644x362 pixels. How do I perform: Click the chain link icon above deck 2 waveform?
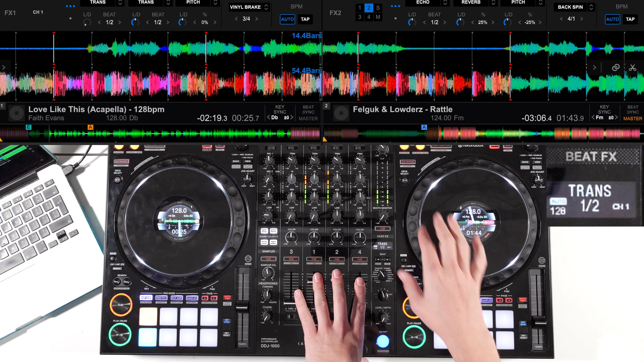coord(615,67)
